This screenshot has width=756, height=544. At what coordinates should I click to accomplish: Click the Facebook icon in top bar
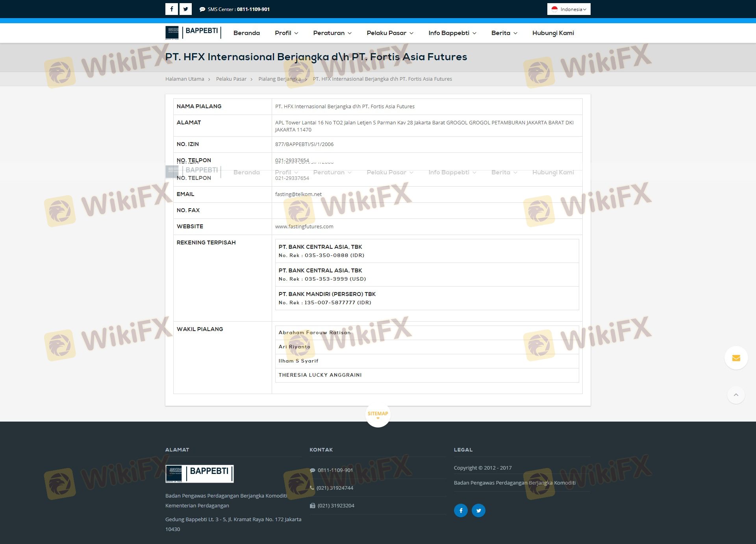tap(171, 9)
